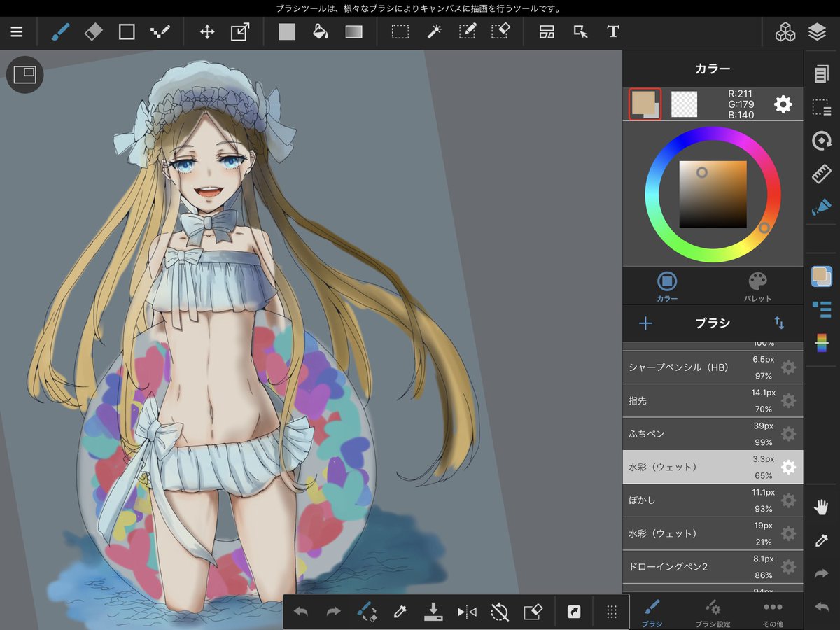Toggle canvas horizontal flip

click(467, 612)
